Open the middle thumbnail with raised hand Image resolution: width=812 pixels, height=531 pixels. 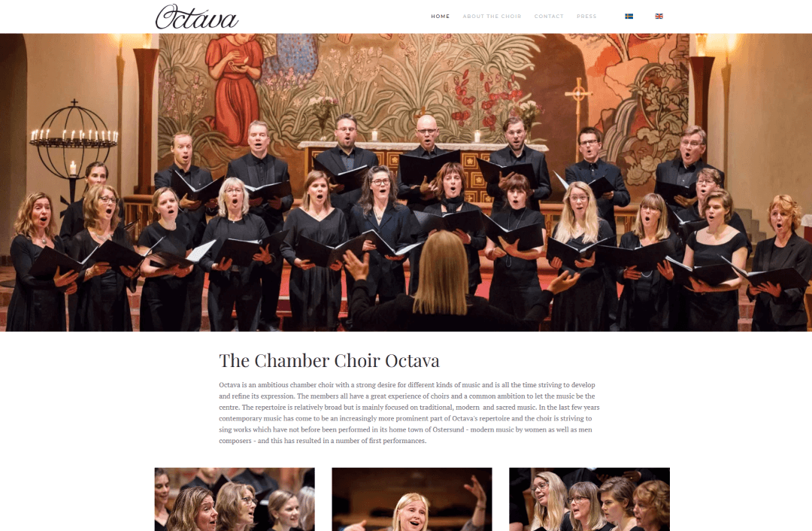(412, 499)
